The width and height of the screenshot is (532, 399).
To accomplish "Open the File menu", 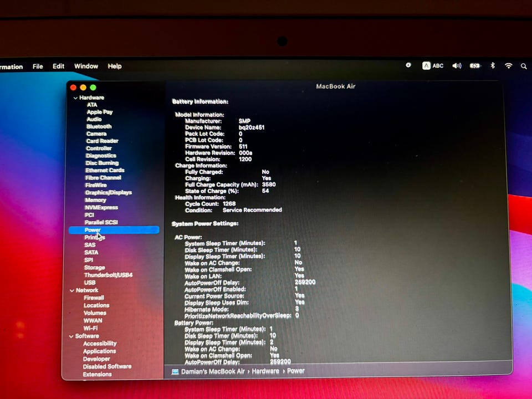I will click(x=38, y=66).
